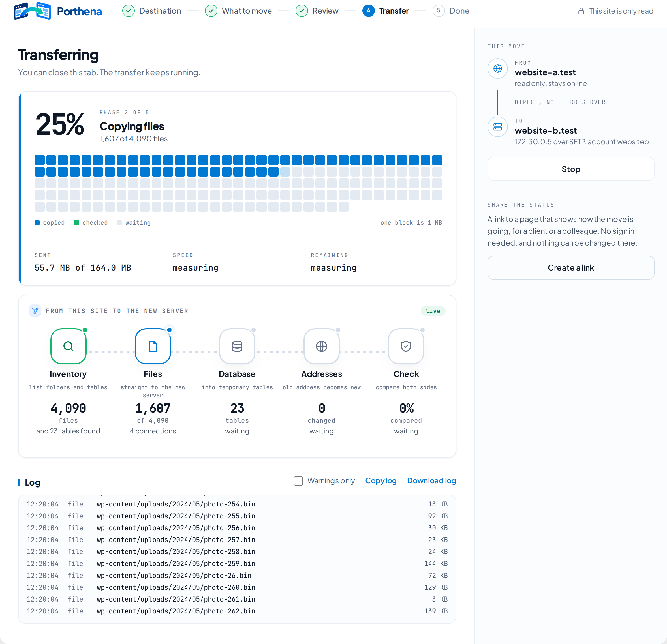Click the Check shield icon
667x644 pixels.
(x=406, y=346)
